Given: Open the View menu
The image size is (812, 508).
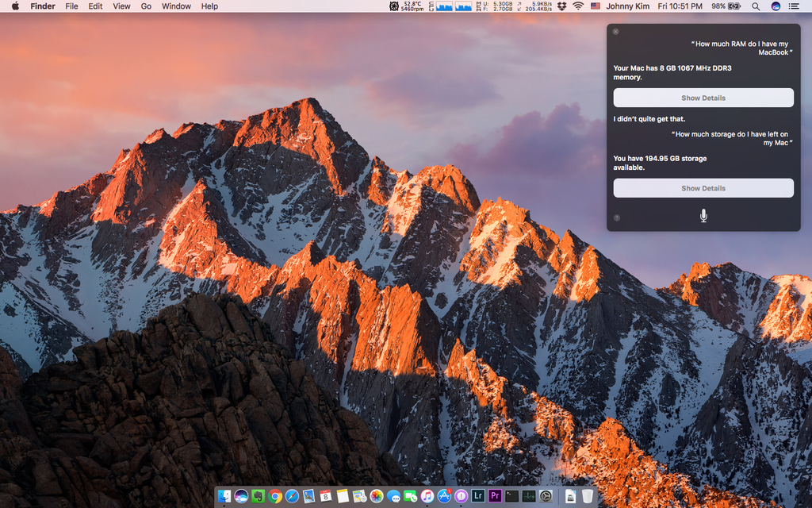Looking at the screenshot, I should (x=121, y=6).
